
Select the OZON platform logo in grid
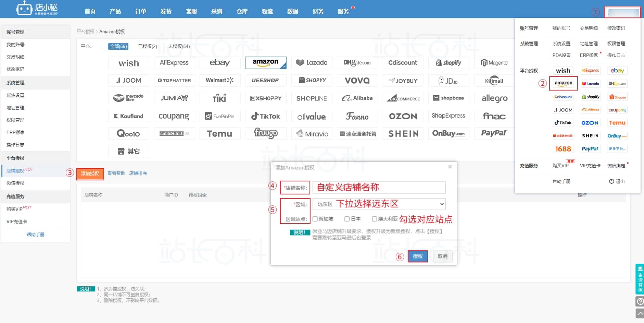(403, 116)
